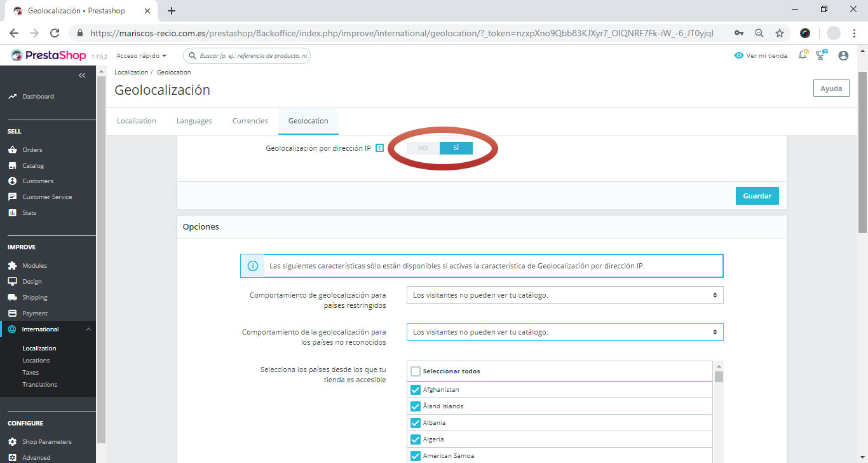The width and height of the screenshot is (868, 463).
Task: Click the eye icon beside Ver mi tienda
Action: coord(738,56)
